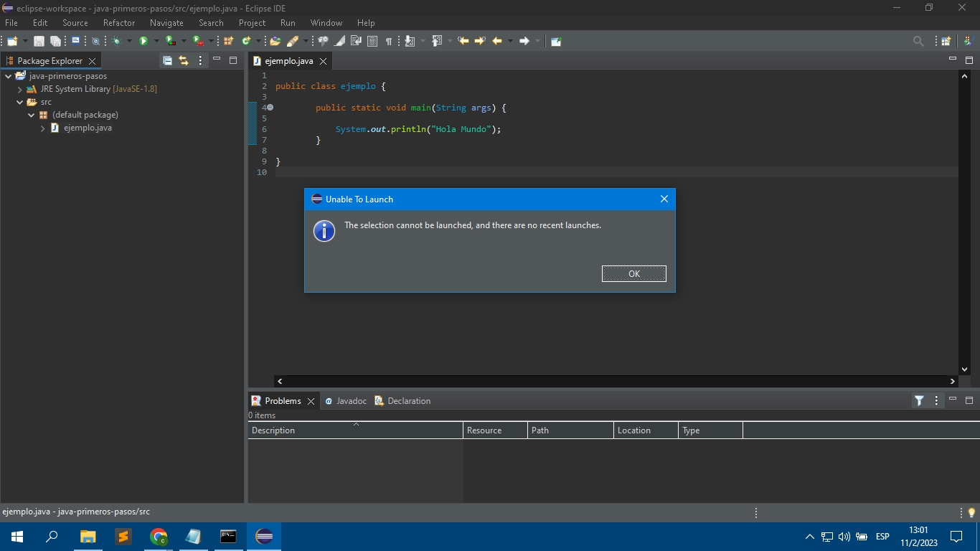Click Collapse All in Package Explorer

pyautogui.click(x=167, y=61)
